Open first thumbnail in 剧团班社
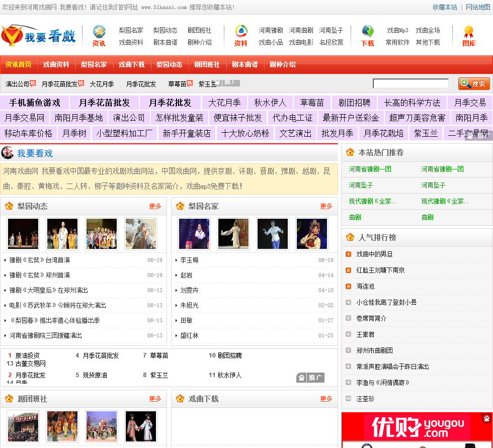 23,426
